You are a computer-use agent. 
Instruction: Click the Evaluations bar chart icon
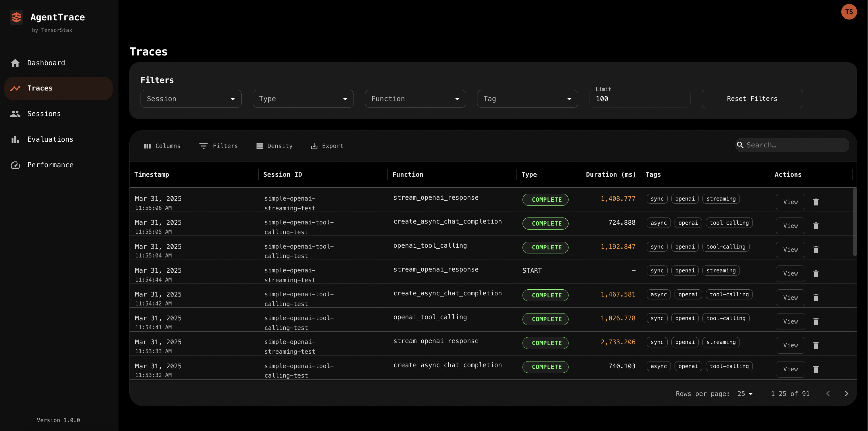pyautogui.click(x=15, y=140)
